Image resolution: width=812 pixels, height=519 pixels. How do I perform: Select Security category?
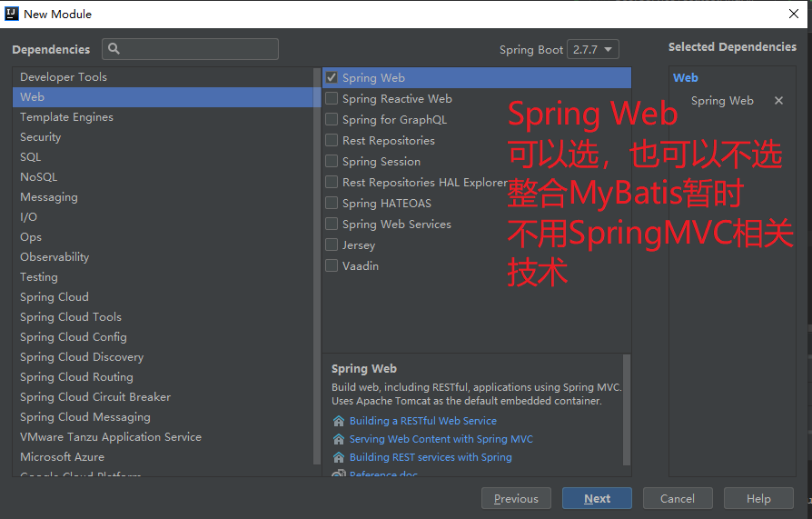pyautogui.click(x=163, y=137)
